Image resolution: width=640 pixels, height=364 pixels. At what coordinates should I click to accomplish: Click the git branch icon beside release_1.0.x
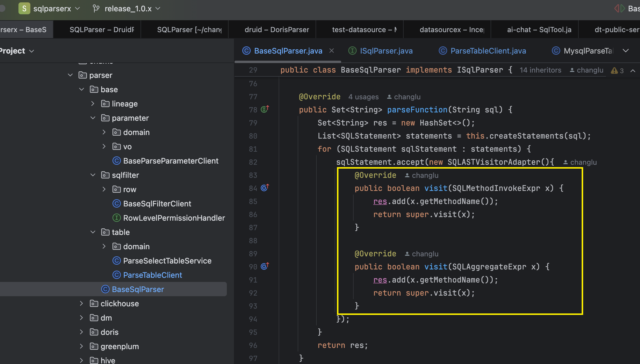(96, 9)
